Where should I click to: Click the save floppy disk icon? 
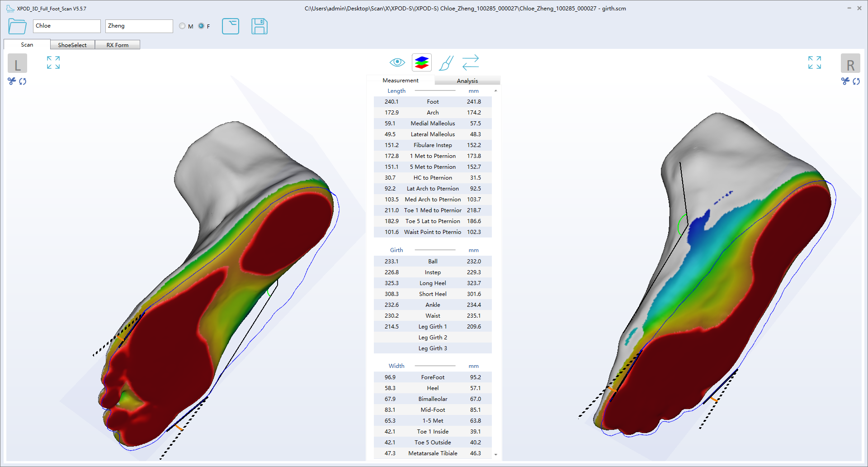(259, 26)
